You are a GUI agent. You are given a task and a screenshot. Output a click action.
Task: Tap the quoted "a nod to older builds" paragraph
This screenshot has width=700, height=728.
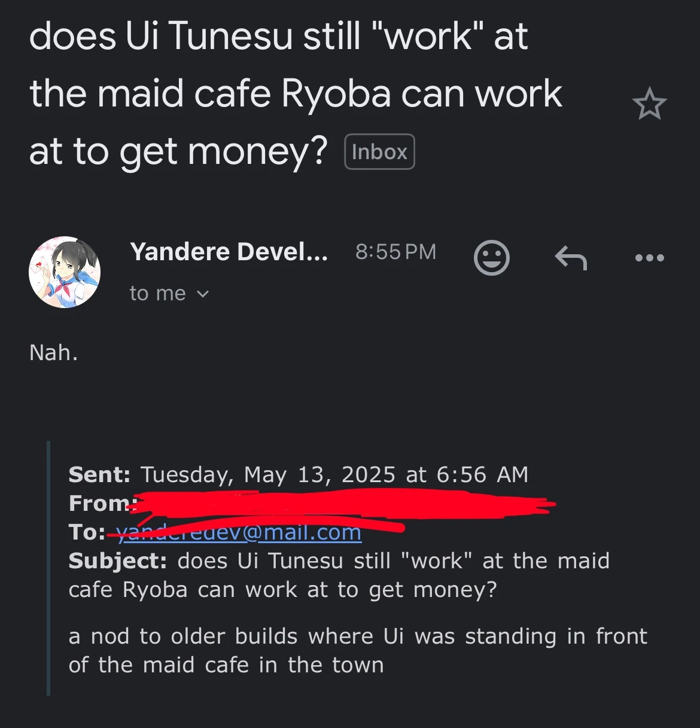358,650
